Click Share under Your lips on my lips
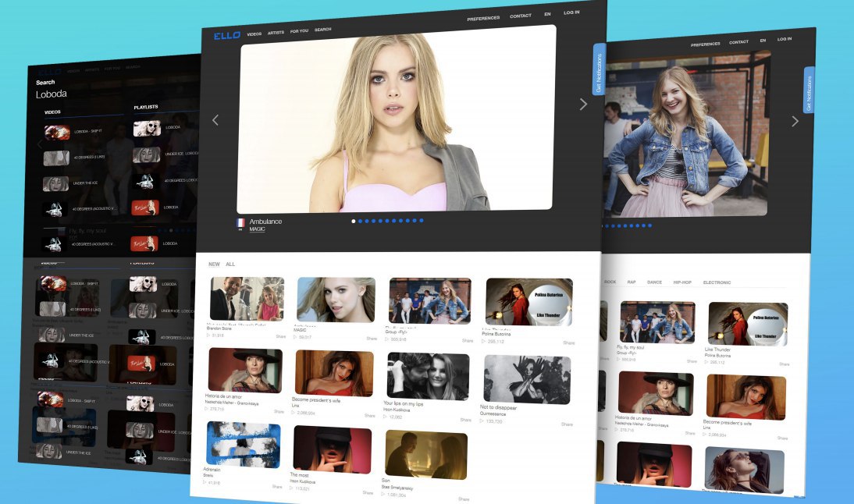The width and height of the screenshot is (854, 504). click(x=466, y=421)
